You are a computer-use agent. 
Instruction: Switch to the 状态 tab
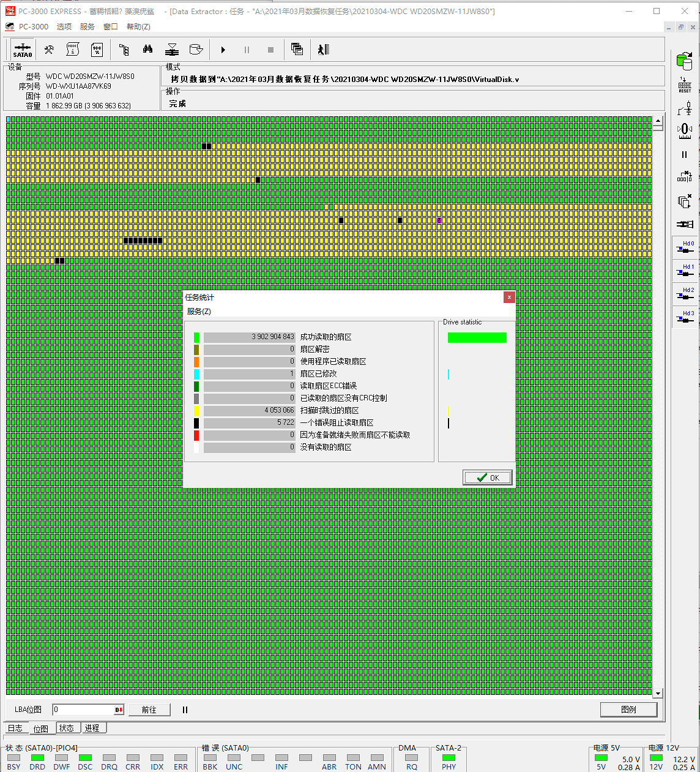(67, 728)
